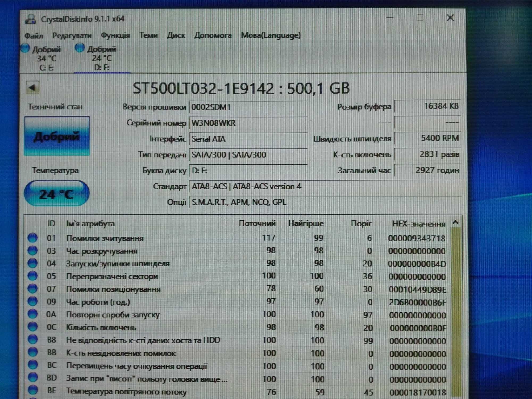Click HEX value 2D6B00000B6F

point(417,302)
